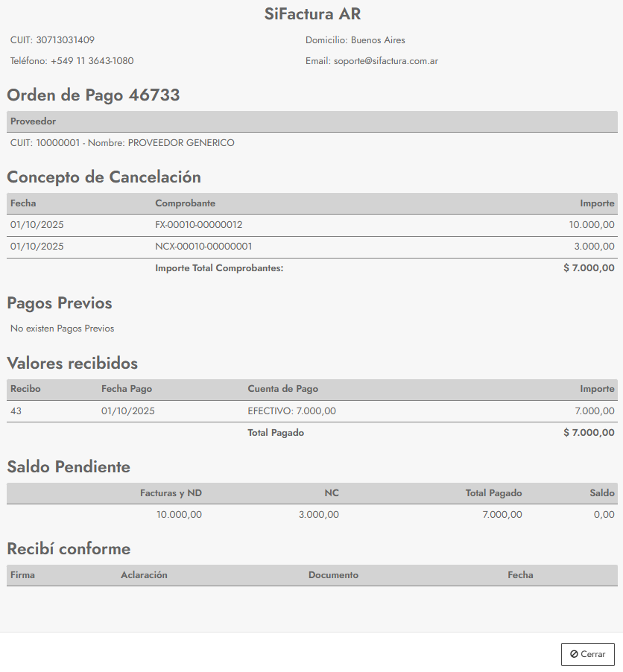Click the Facturas y ND column header
The width and height of the screenshot is (623, 672).
[x=171, y=493]
